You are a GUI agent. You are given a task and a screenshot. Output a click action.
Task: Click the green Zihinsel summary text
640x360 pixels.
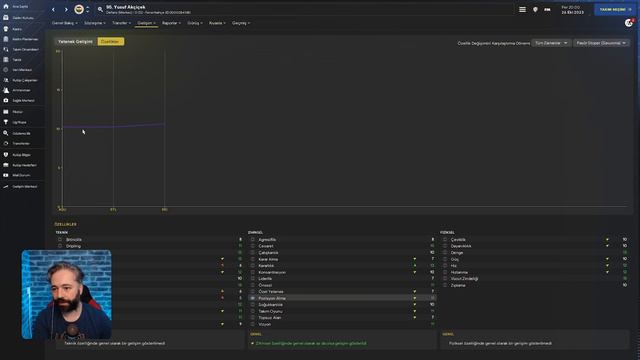coord(311,344)
